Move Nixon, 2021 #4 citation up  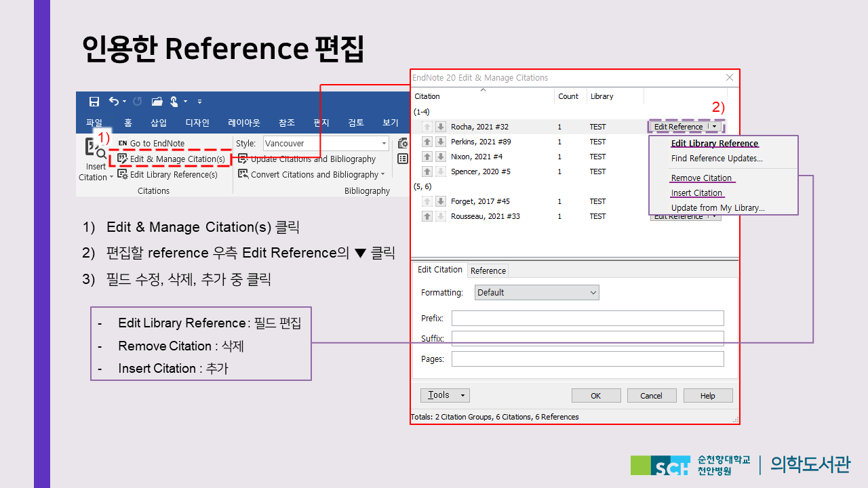pos(427,157)
